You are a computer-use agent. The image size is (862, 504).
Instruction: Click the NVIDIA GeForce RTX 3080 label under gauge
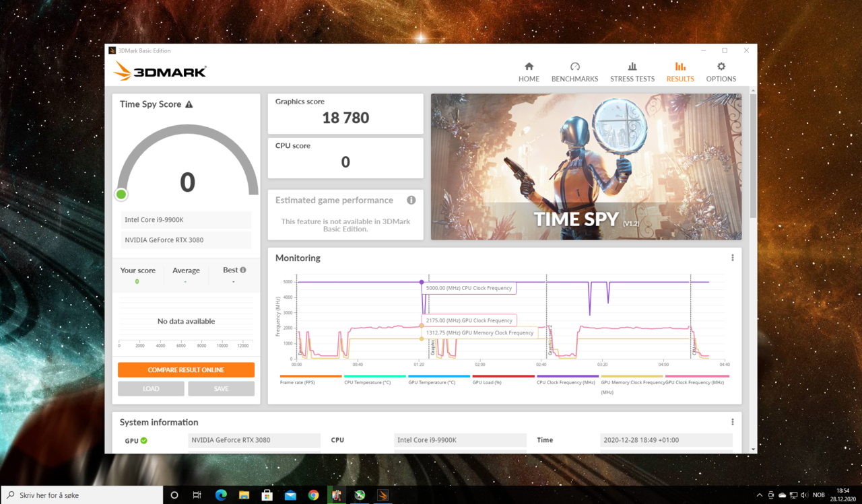point(187,240)
